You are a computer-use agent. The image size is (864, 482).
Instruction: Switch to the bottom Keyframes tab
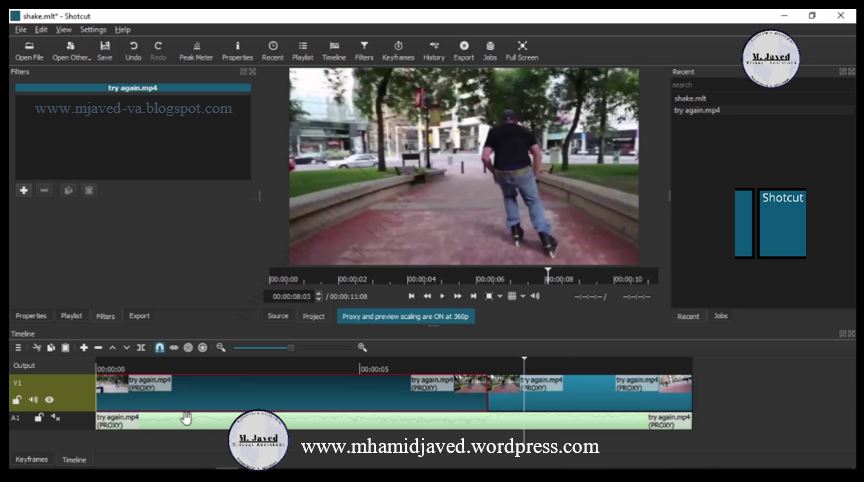click(31, 459)
